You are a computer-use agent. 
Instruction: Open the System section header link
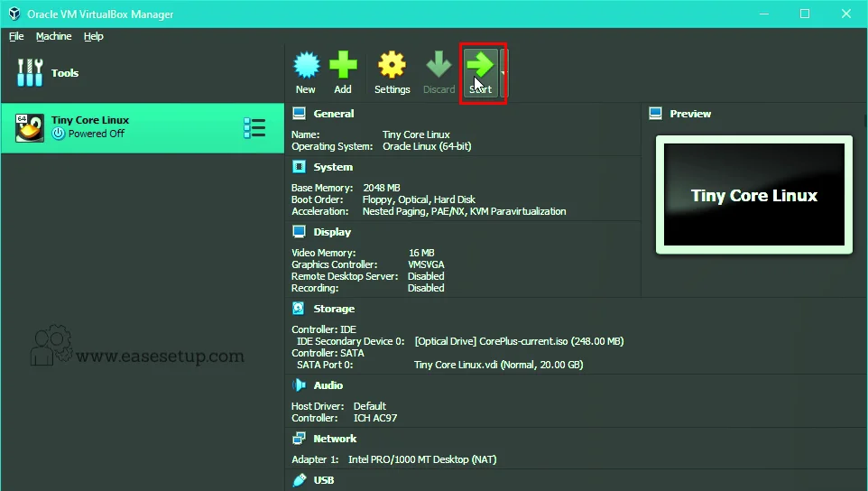tap(333, 167)
